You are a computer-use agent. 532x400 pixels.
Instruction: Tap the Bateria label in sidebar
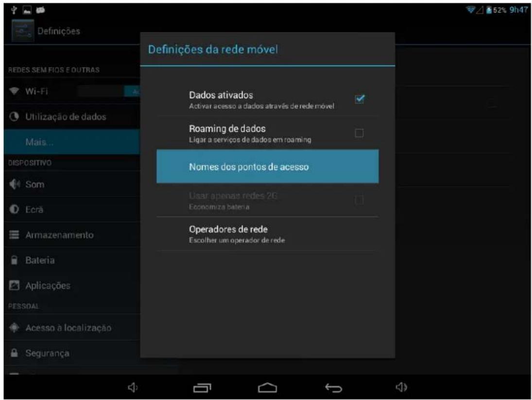40,260
